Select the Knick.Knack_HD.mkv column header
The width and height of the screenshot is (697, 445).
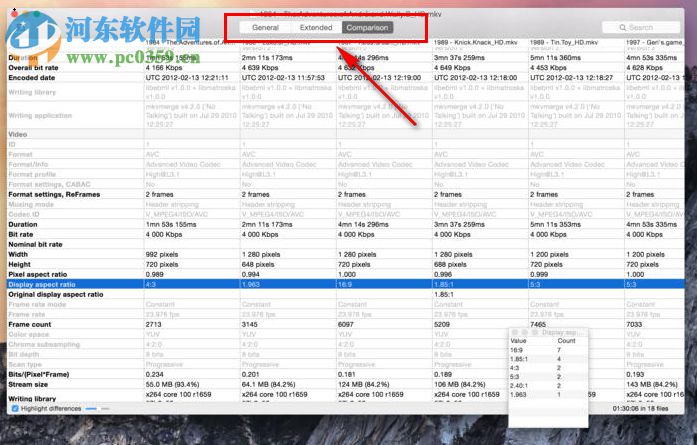pos(476,42)
